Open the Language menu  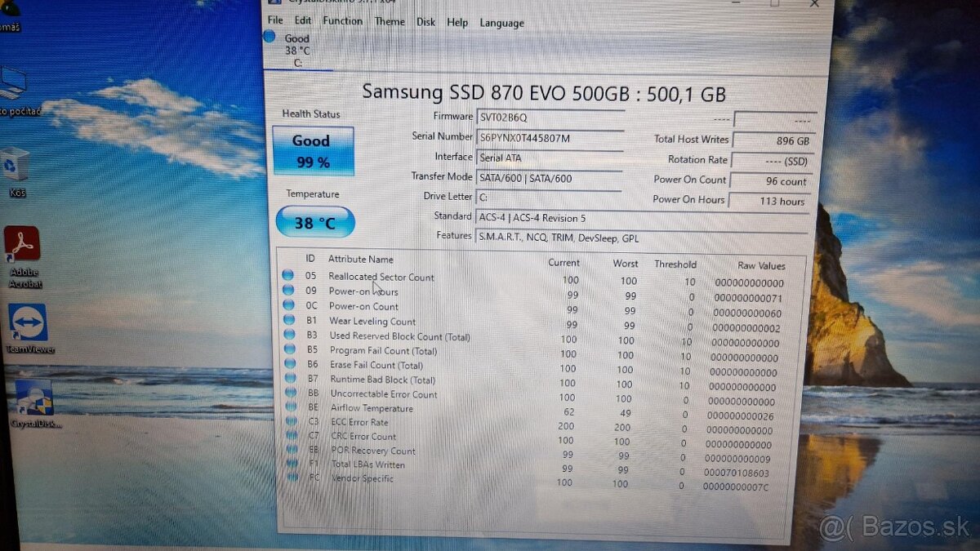coord(501,23)
